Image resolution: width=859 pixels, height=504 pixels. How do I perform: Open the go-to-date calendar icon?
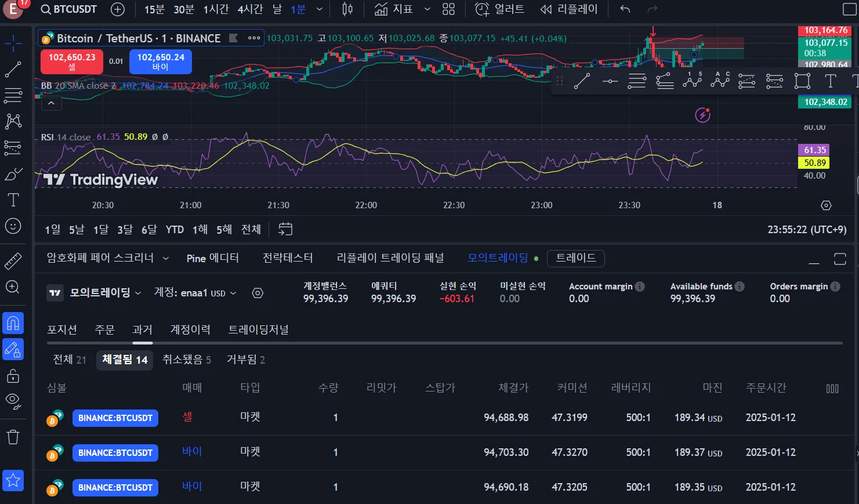[x=285, y=229]
